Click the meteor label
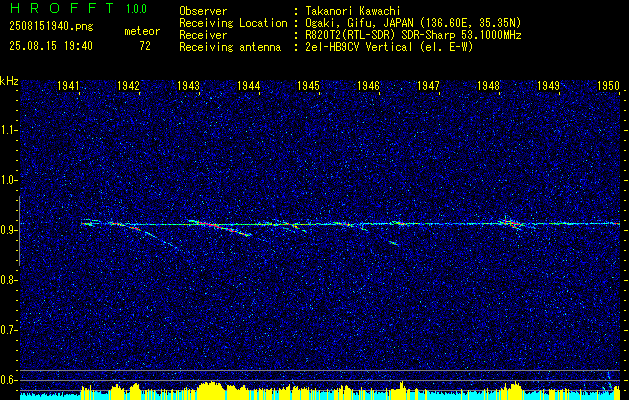629x400 pixels. tap(142, 31)
